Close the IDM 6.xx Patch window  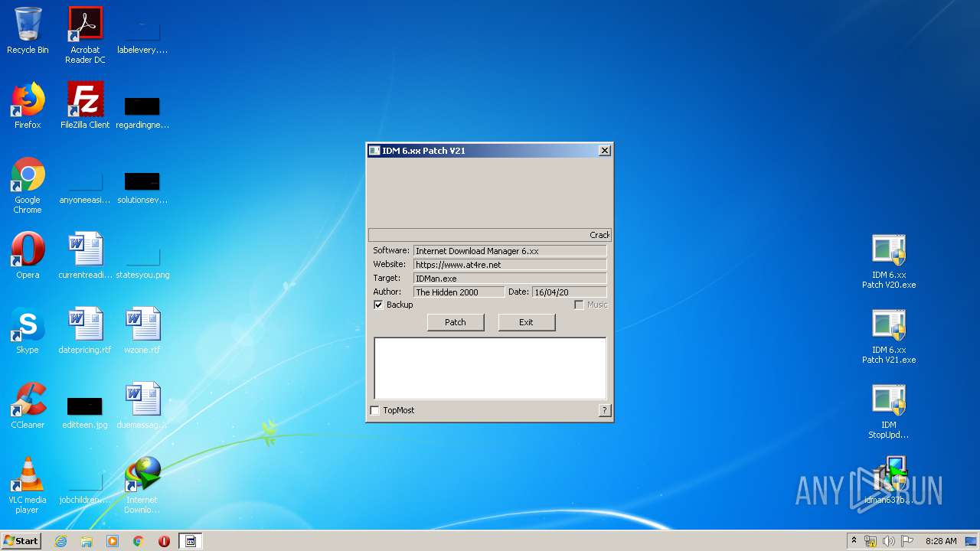pyautogui.click(x=604, y=151)
